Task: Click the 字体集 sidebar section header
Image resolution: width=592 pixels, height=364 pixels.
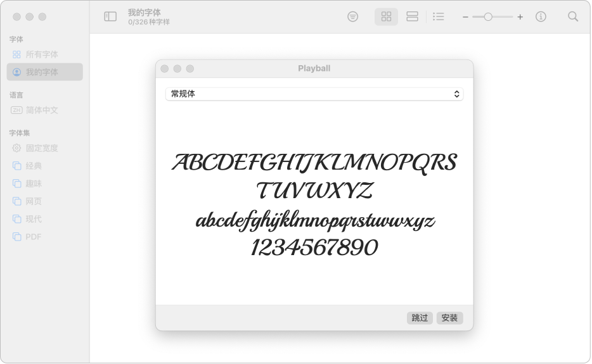Action: (20, 133)
